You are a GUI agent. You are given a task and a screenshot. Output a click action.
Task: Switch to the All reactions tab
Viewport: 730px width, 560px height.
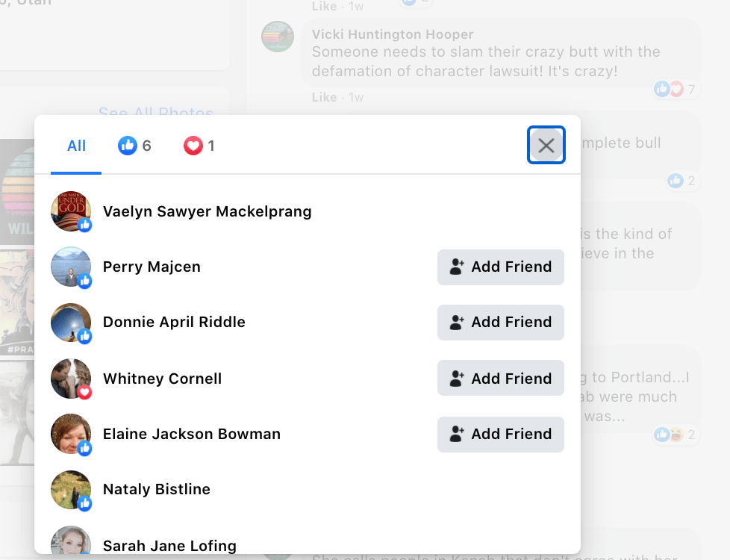tap(76, 146)
